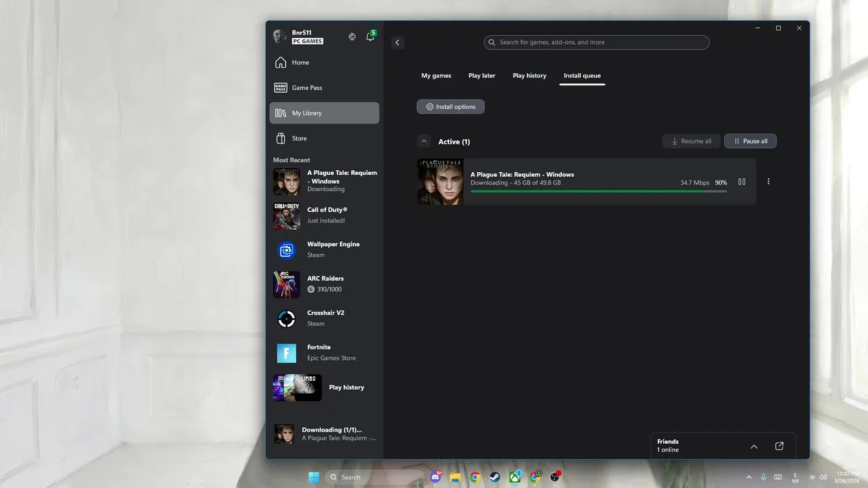Viewport: 868px width, 488px height.
Task: Click Resume all button
Action: tap(691, 141)
